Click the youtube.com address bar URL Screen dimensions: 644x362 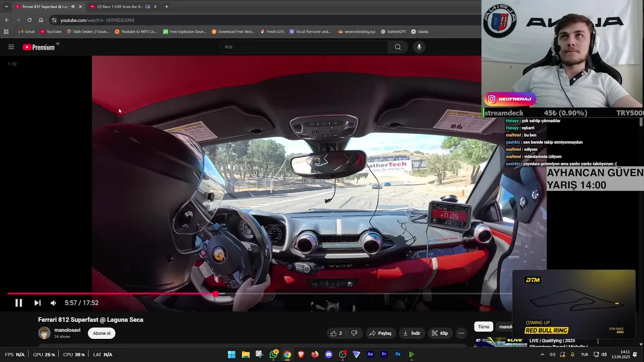(x=97, y=20)
